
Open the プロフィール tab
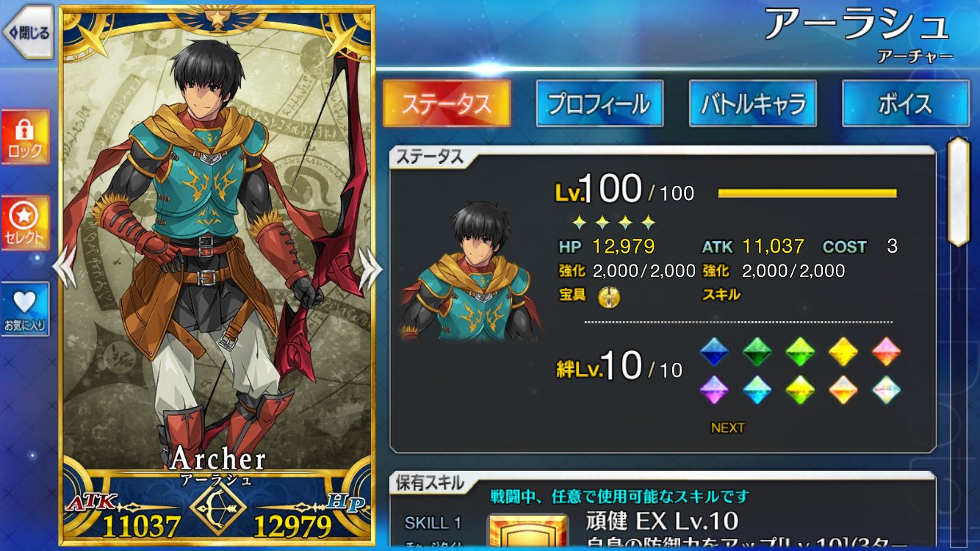(599, 104)
